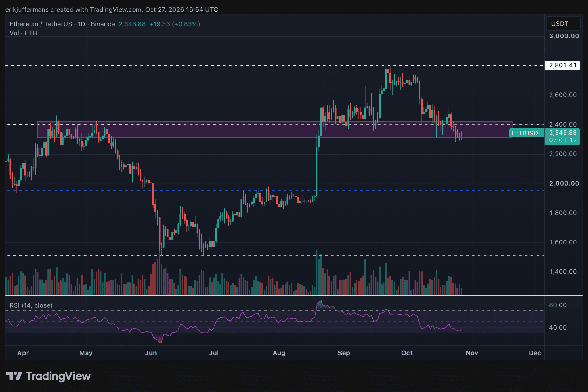
Task: Open the USDT currency selector
Action: [563, 24]
